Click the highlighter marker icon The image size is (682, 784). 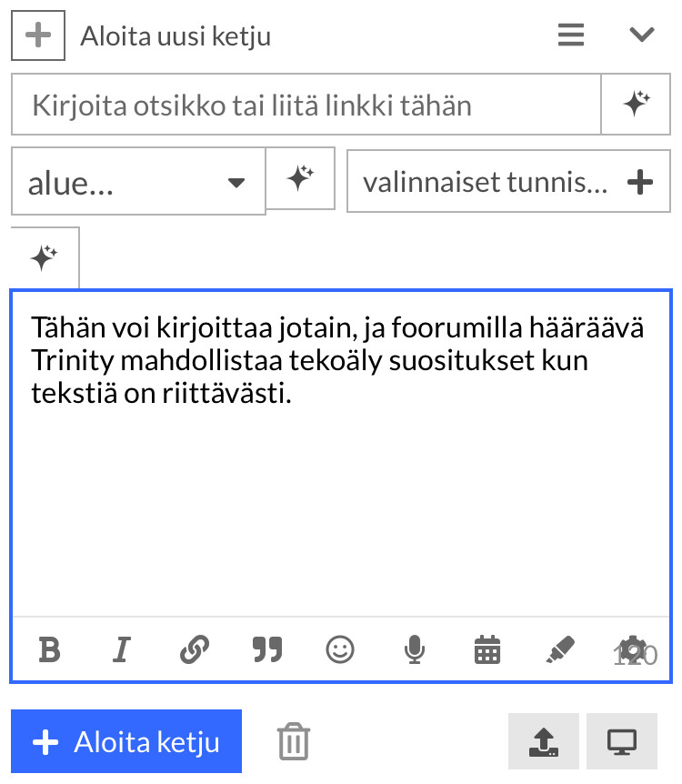(x=559, y=649)
